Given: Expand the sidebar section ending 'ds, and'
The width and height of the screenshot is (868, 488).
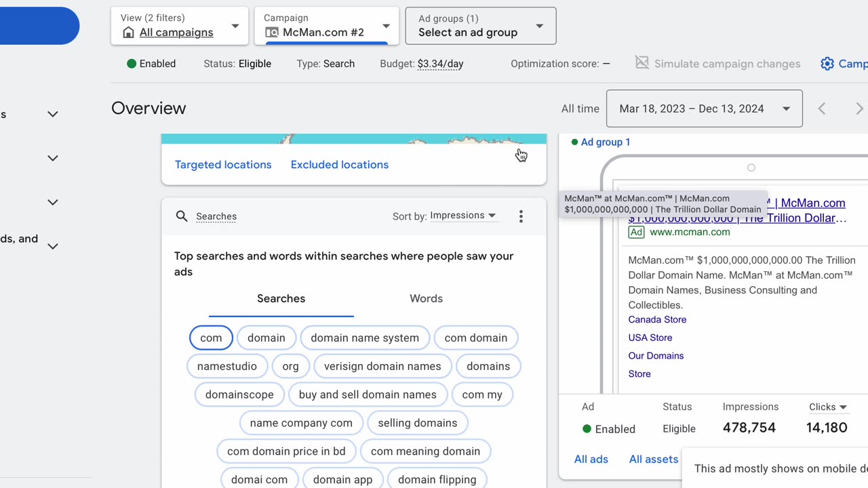Looking at the screenshot, I should [x=52, y=246].
